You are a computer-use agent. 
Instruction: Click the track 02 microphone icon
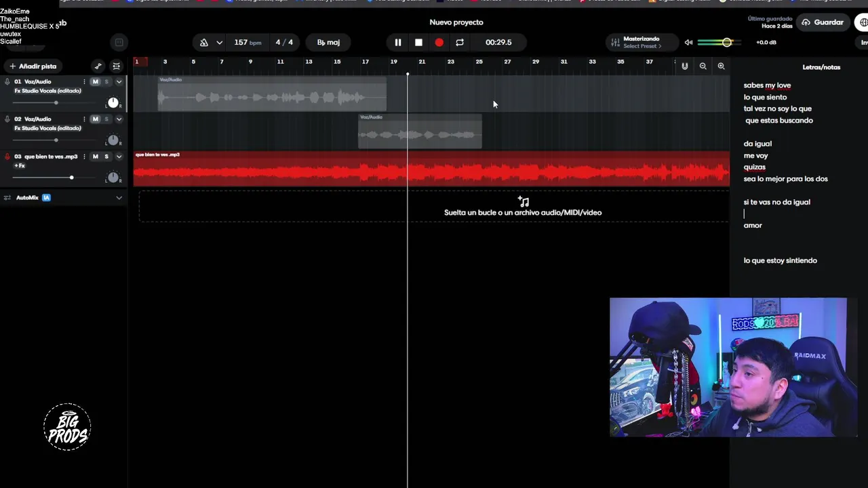(x=7, y=119)
